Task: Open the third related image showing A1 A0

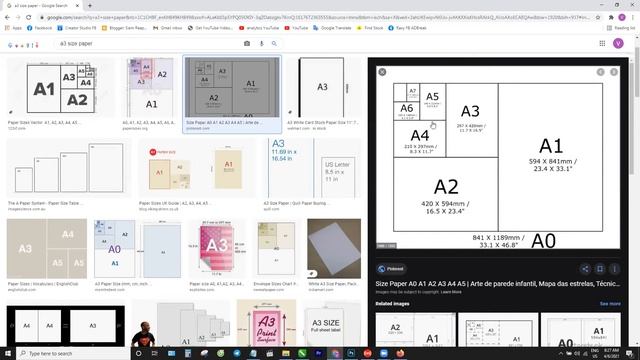Action: (x=581, y=330)
